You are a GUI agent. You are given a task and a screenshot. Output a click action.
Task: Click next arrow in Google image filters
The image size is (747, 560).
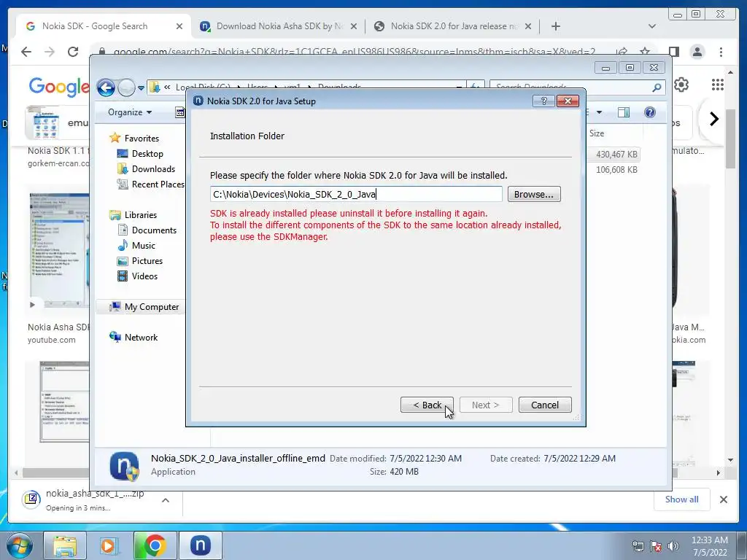coord(713,119)
